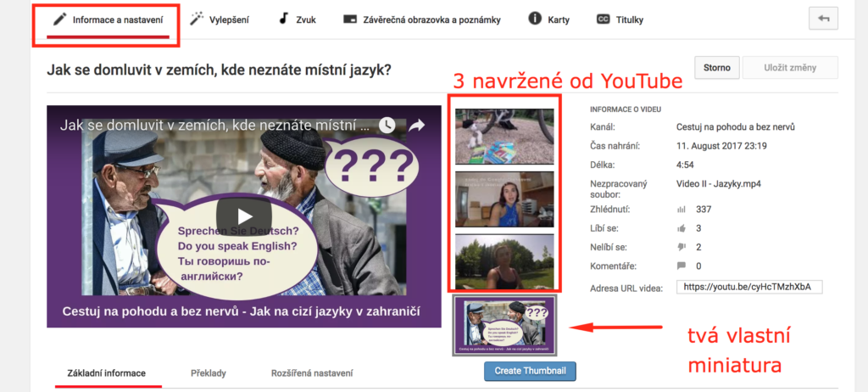Click the Watch Later clock icon on video

pyautogui.click(x=387, y=125)
